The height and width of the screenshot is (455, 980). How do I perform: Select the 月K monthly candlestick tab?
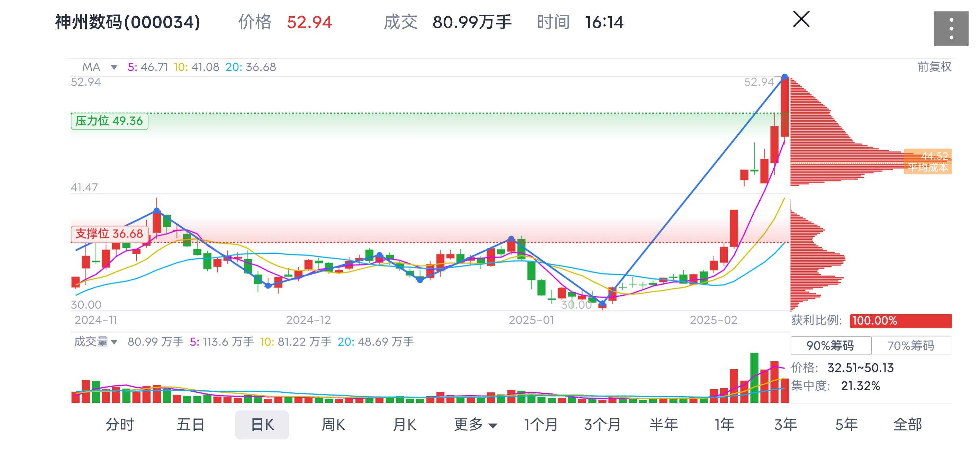point(405,425)
